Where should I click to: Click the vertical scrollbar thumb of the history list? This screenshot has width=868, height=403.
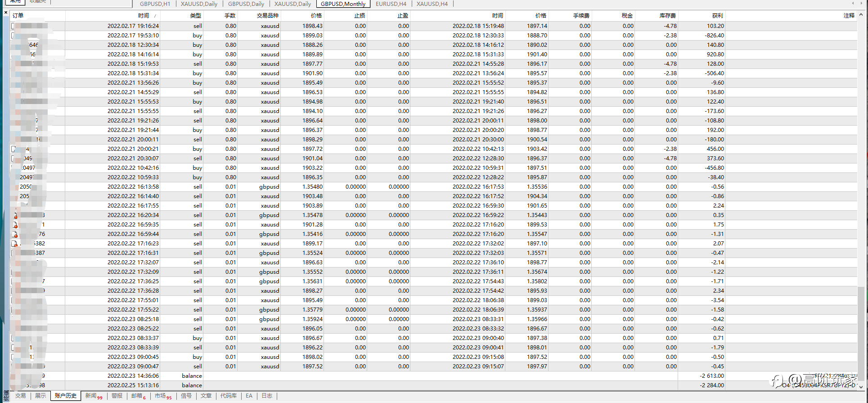(861, 334)
